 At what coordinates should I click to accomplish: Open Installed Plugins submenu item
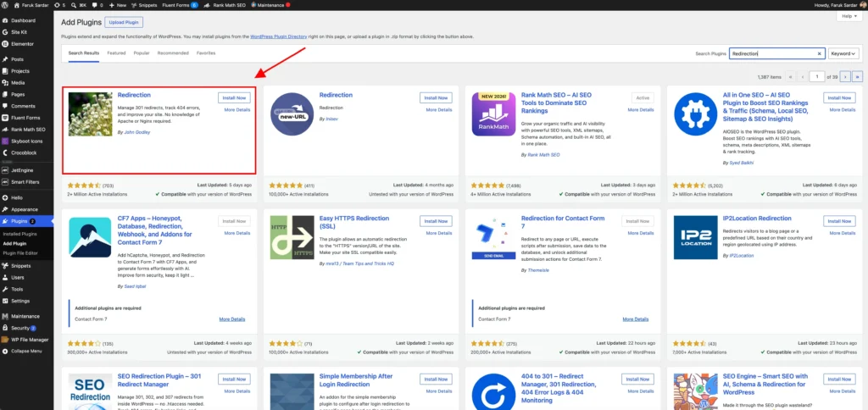click(20, 234)
